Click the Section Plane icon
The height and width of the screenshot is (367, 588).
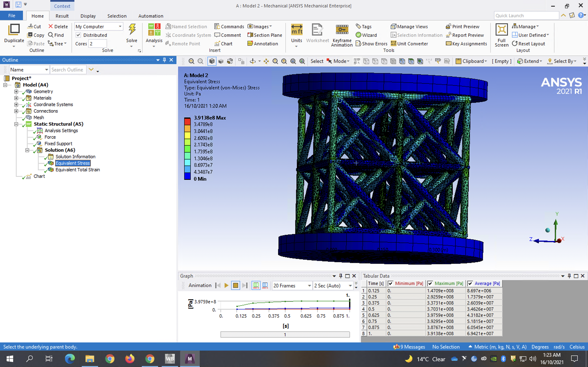click(x=250, y=35)
